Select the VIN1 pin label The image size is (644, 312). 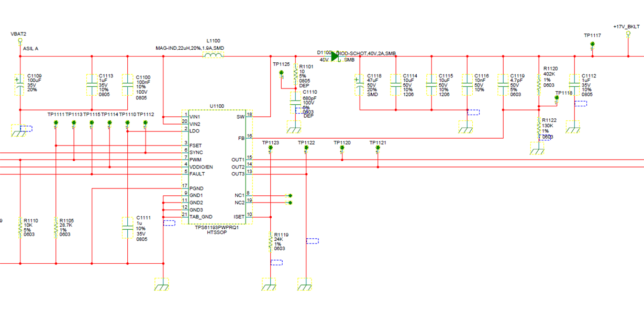pos(195,117)
